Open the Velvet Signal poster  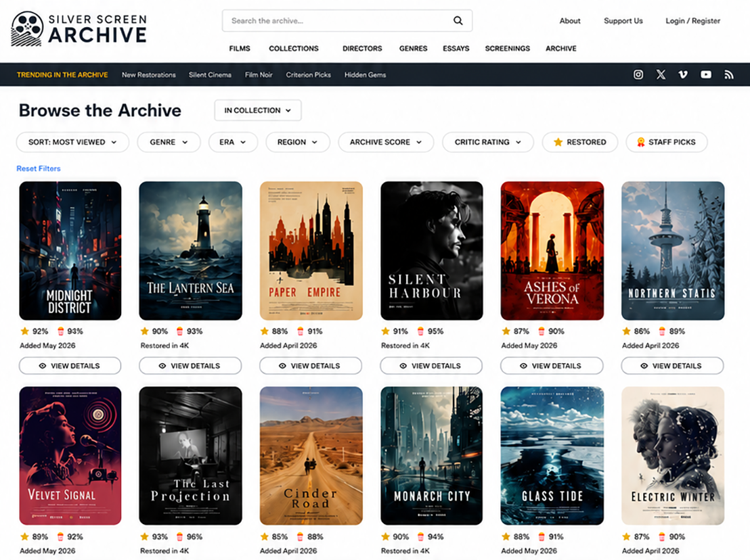coord(70,456)
